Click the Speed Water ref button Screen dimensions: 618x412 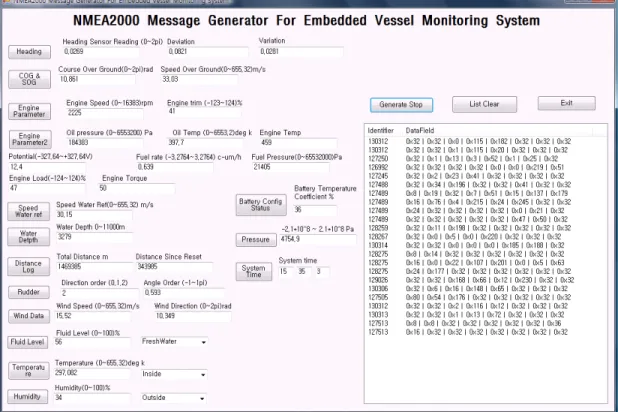[x=28, y=211]
